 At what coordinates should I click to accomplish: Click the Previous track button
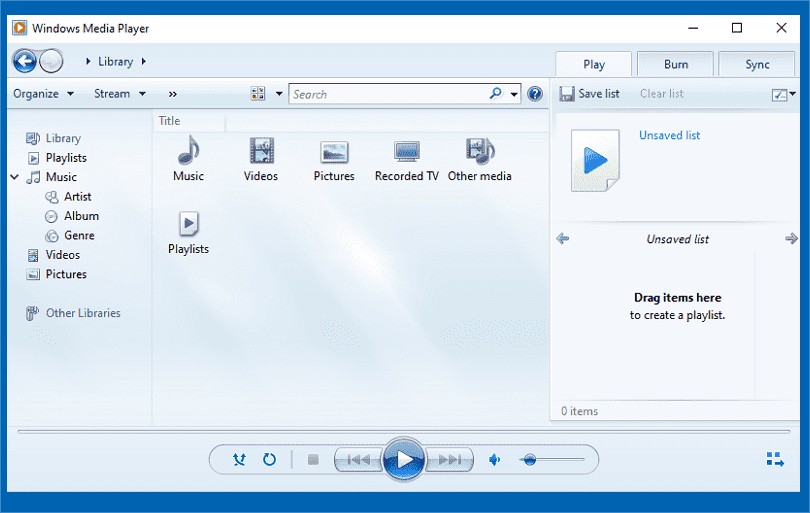click(x=359, y=459)
